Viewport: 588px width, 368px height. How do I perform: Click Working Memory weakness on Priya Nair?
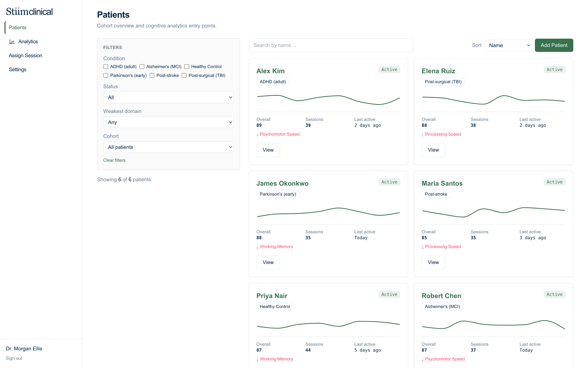click(x=275, y=359)
